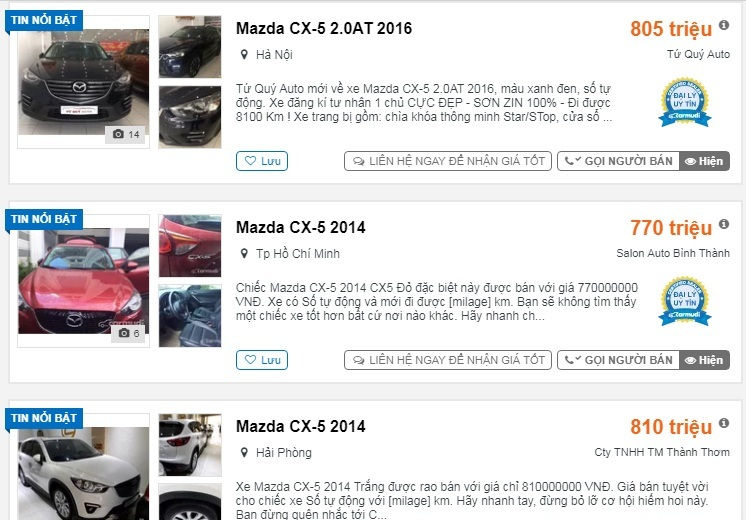Image resolution: width=746 pixels, height=520 pixels.
Task: Open interior thumbnail of the red Mazda
Action: [190, 316]
